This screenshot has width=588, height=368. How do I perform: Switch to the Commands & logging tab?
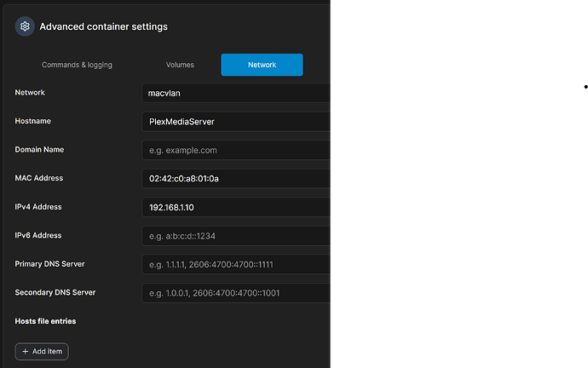[x=77, y=65]
